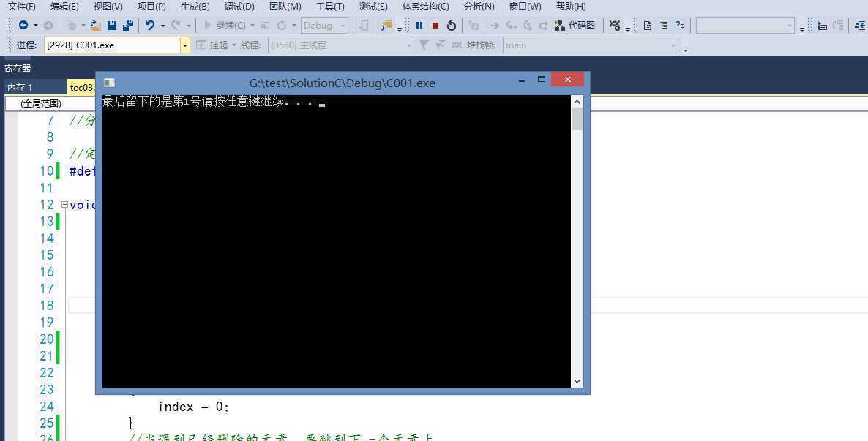The height and width of the screenshot is (441, 868).
Task: Click the document page icon in text toolbar
Action: (x=647, y=26)
